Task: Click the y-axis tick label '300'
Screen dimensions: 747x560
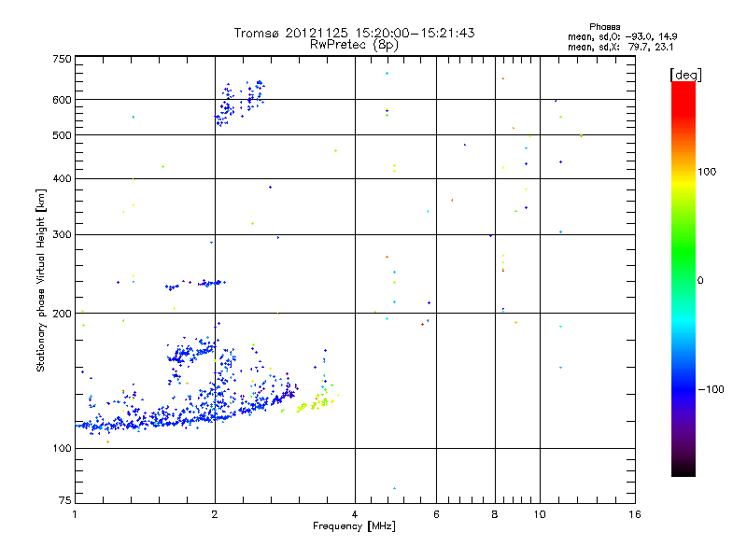Action: [63, 235]
